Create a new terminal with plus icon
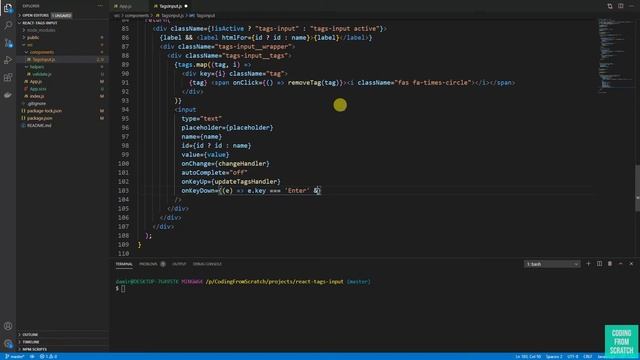Screen dimensions: 640x360 [x=588, y=264]
